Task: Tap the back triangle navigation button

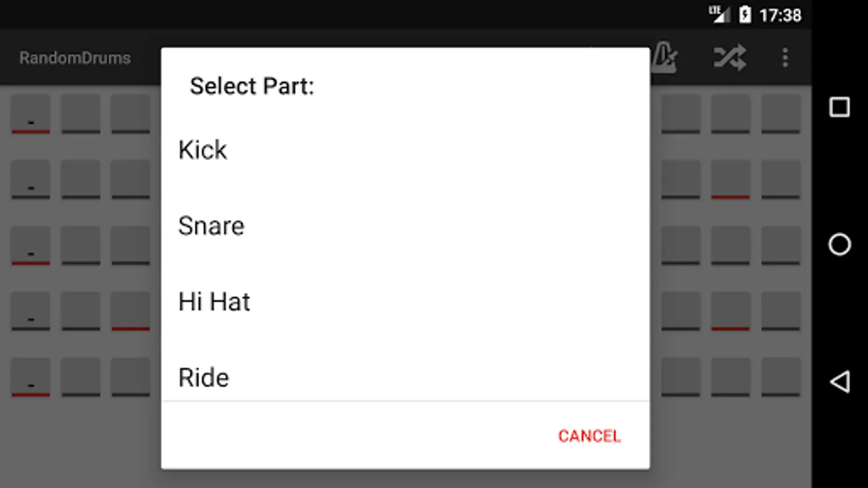Action: [x=839, y=383]
